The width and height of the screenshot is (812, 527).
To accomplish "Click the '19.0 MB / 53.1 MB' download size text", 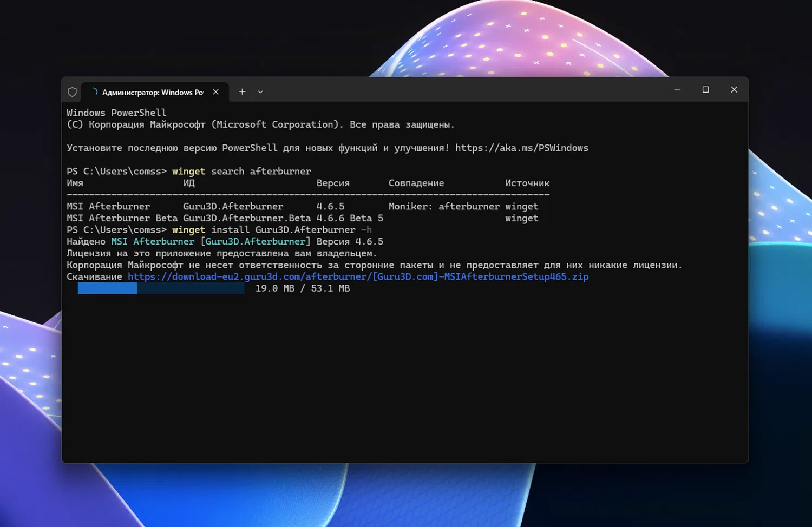I will (x=303, y=288).
